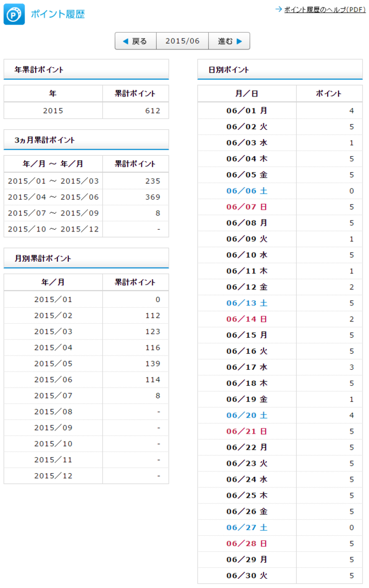Click the 114 monthly points value

(x=153, y=380)
